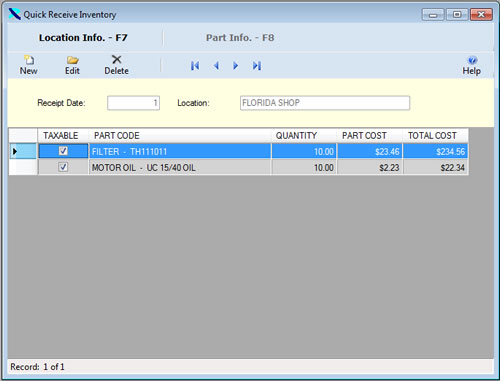Sort by PART CODE column header

(x=180, y=136)
